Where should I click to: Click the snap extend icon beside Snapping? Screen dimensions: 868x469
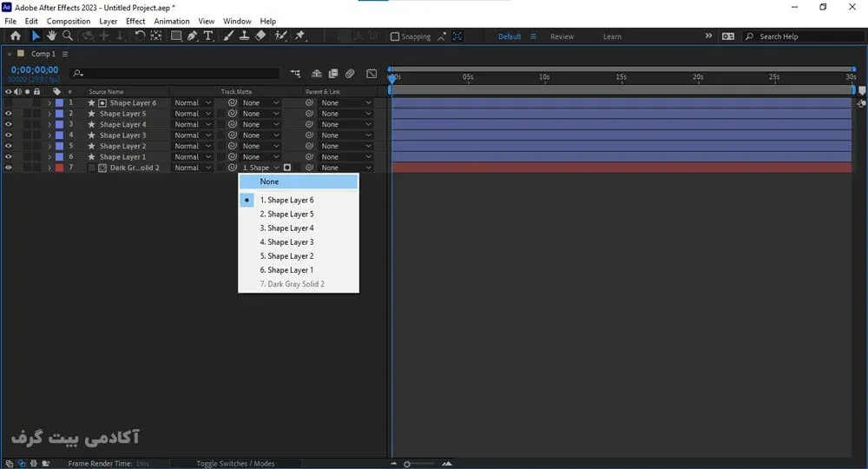click(441, 36)
